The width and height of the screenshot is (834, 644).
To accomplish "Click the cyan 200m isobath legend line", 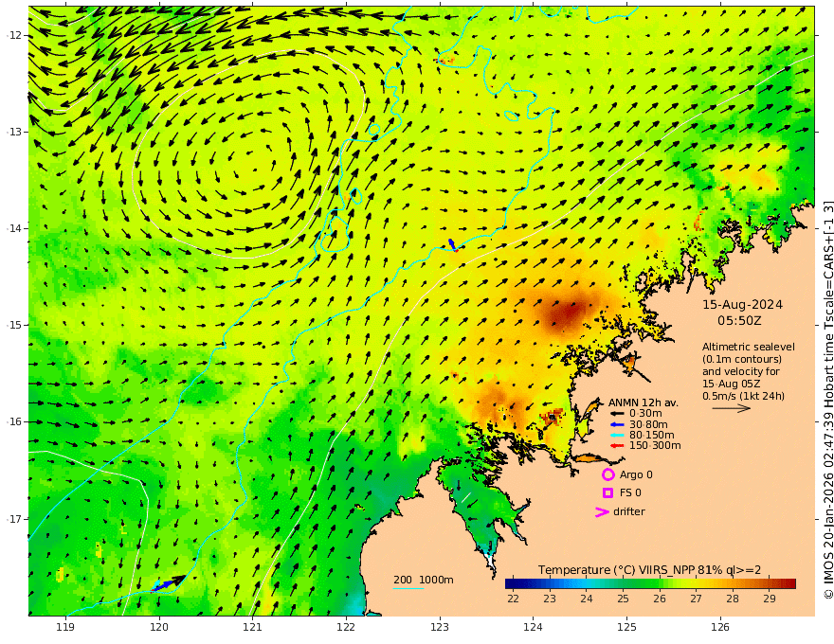I will [x=408, y=588].
